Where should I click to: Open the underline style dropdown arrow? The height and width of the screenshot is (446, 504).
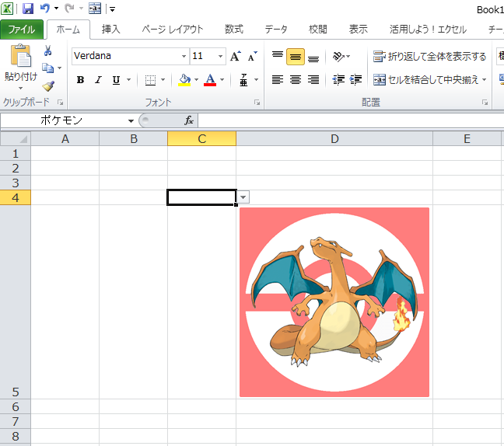pos(128,79)
